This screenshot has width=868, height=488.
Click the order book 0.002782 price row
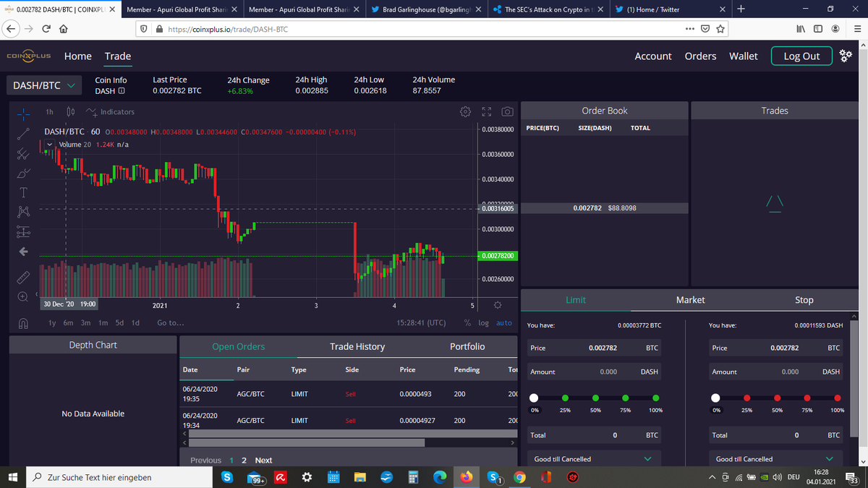click(x=604, y=208)
